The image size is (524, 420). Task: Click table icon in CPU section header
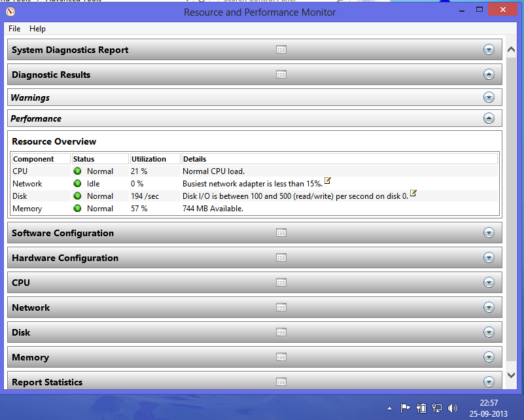pos(281,283)
